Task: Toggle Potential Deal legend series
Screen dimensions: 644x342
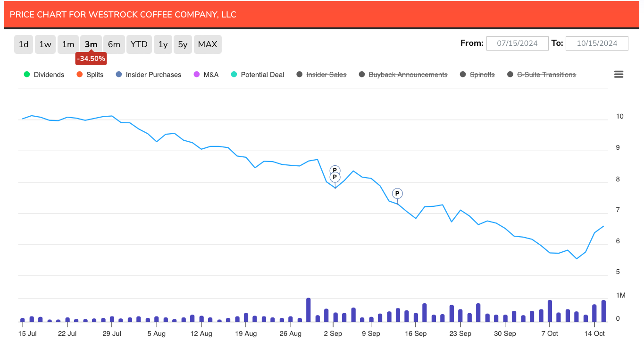Action: (x=257, y=75)
